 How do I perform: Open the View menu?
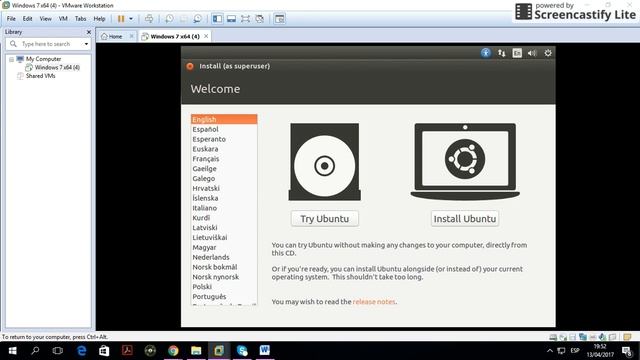click(45, 19)
